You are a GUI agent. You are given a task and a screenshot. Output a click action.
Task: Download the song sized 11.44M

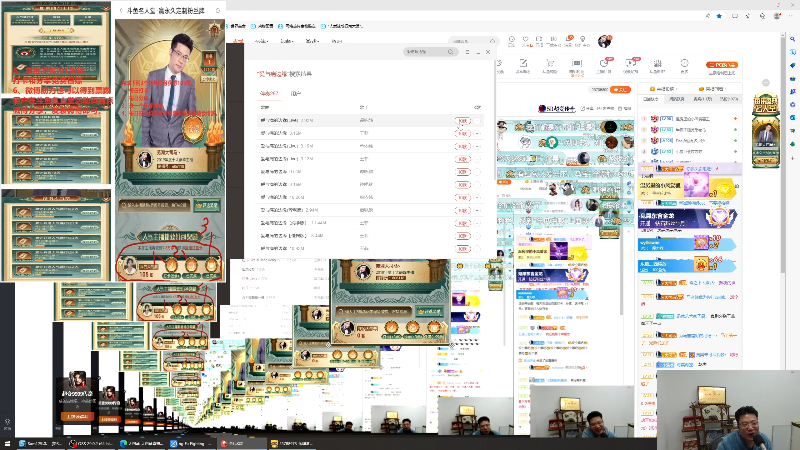(x=462, y=223)
